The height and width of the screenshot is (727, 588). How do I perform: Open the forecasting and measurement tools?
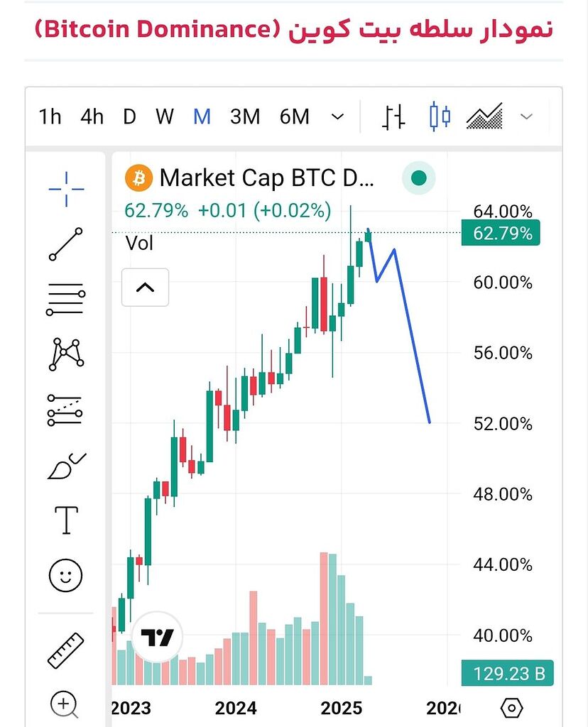coord(66,410)
